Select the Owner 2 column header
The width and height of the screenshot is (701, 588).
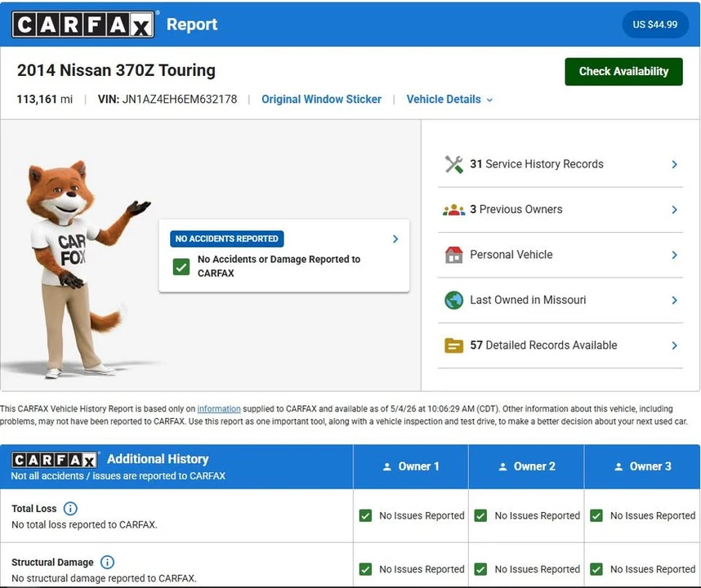526,466
